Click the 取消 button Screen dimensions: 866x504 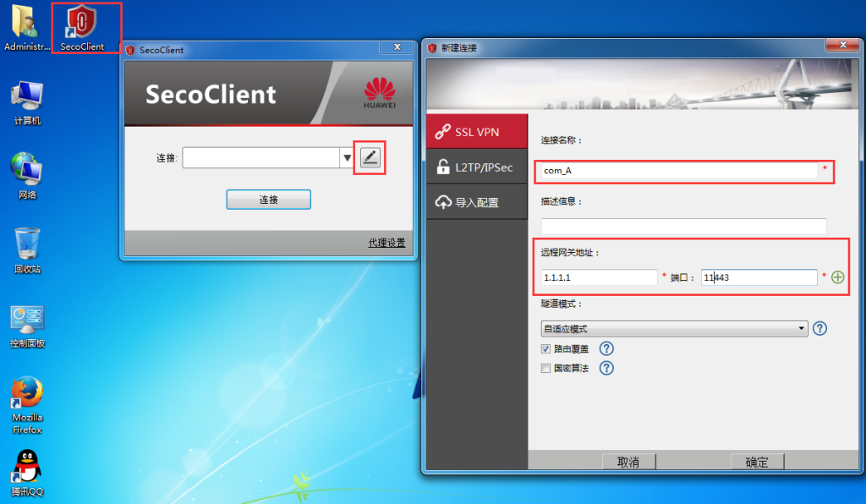(x=628, y=462)
